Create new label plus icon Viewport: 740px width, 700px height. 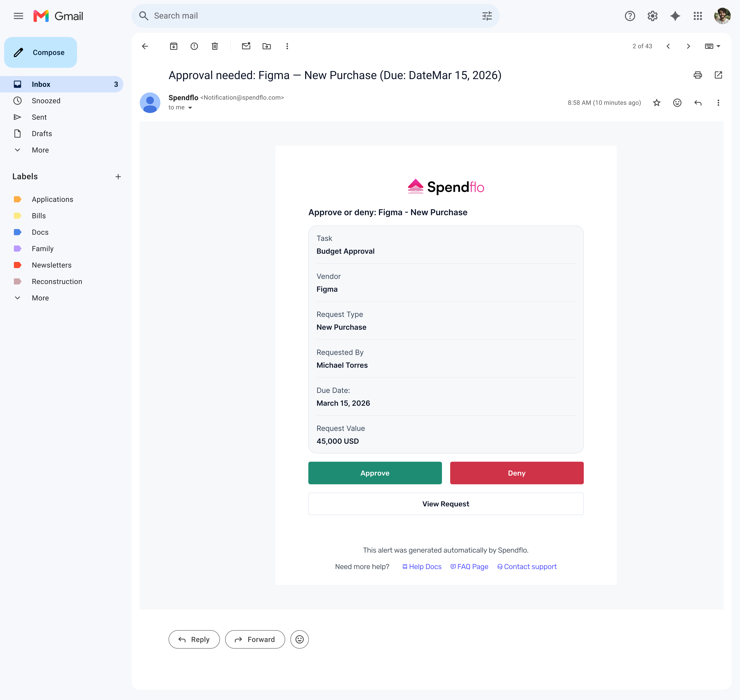click(118, 177)
